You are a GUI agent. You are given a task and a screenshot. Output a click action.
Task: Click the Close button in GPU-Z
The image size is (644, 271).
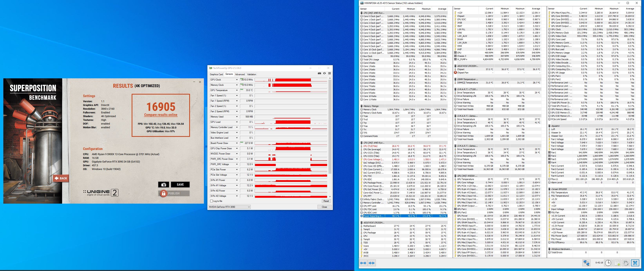point(324,207)
